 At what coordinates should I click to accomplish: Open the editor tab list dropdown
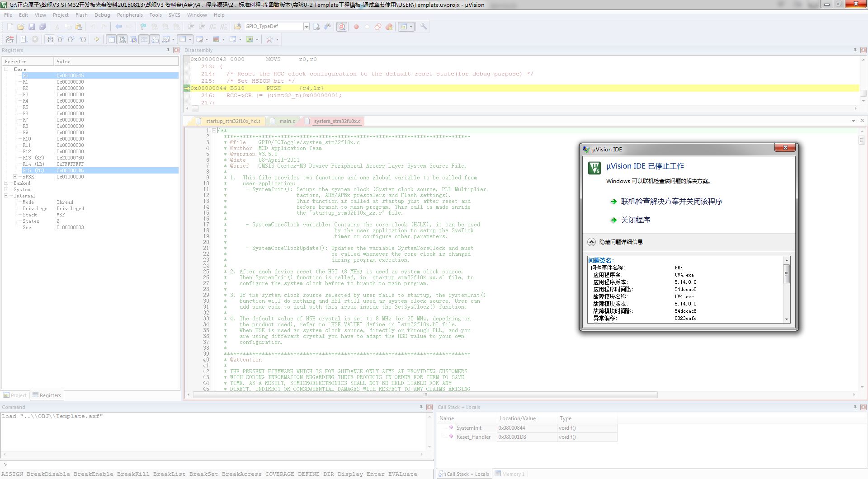tap(853, 121)
